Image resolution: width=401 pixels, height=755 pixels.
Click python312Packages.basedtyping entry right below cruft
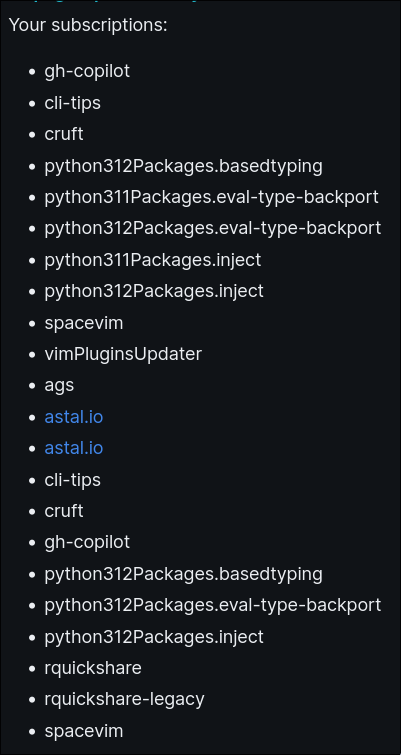[183, 166]
